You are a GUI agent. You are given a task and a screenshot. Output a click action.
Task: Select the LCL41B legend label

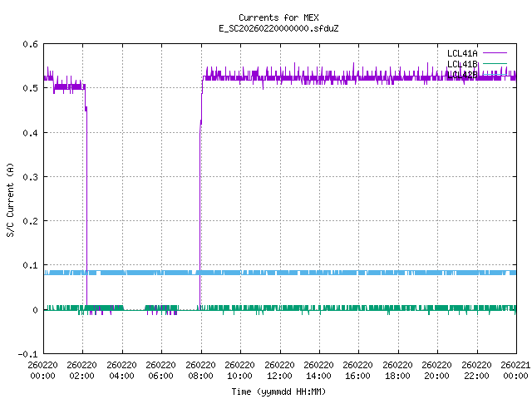pyautogui.click(x=462, y=64)
